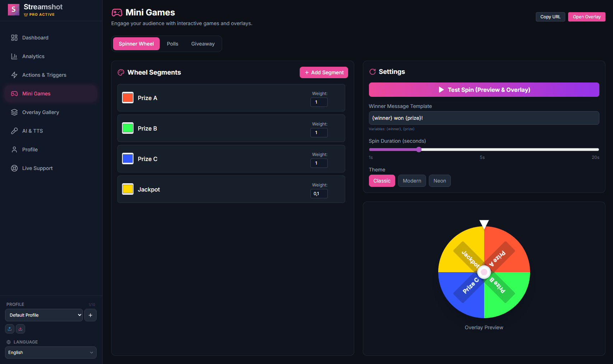The height and width of the screenshot is (364, 613).
Task: Click the Add Segment button
Action: tap(323, 72)
